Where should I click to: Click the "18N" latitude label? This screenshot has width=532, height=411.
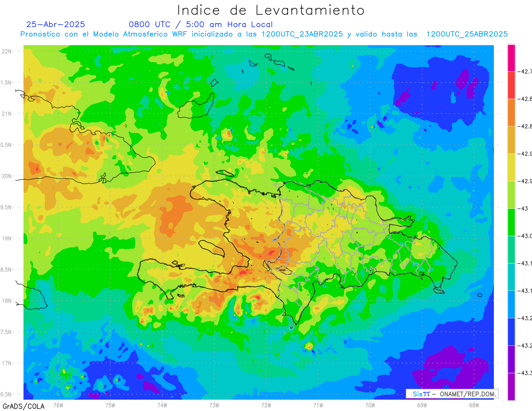[x=6, y=301]
